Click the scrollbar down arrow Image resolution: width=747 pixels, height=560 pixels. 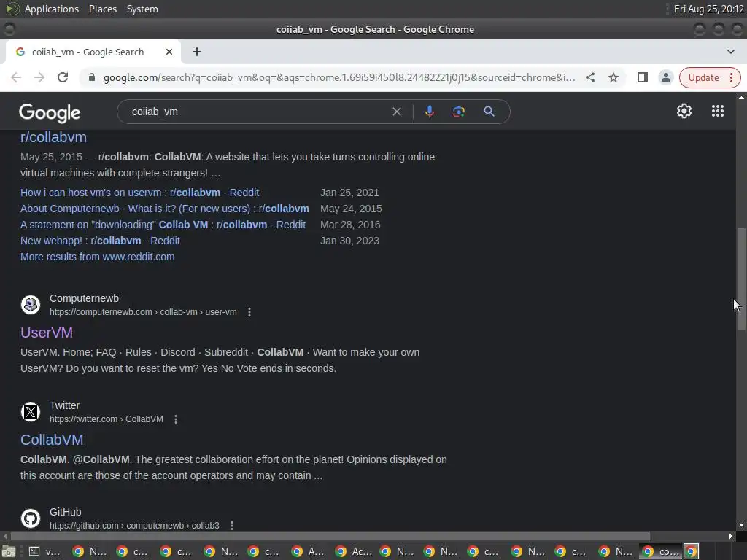pos(741,525)
